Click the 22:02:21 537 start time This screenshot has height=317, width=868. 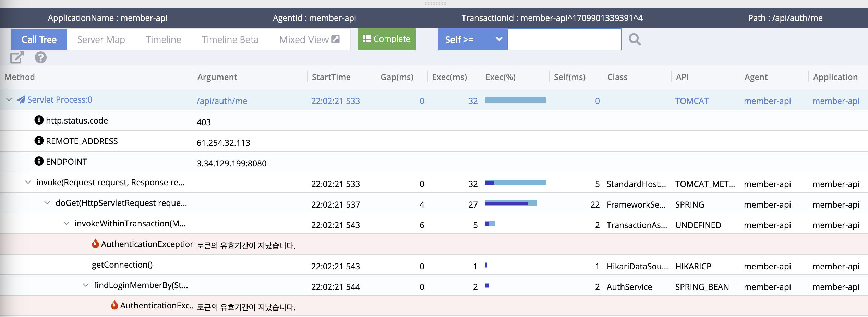pos(336,204)
